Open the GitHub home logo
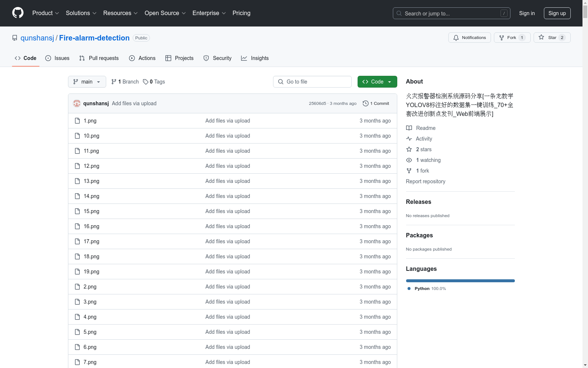 (x=18, y=13)
